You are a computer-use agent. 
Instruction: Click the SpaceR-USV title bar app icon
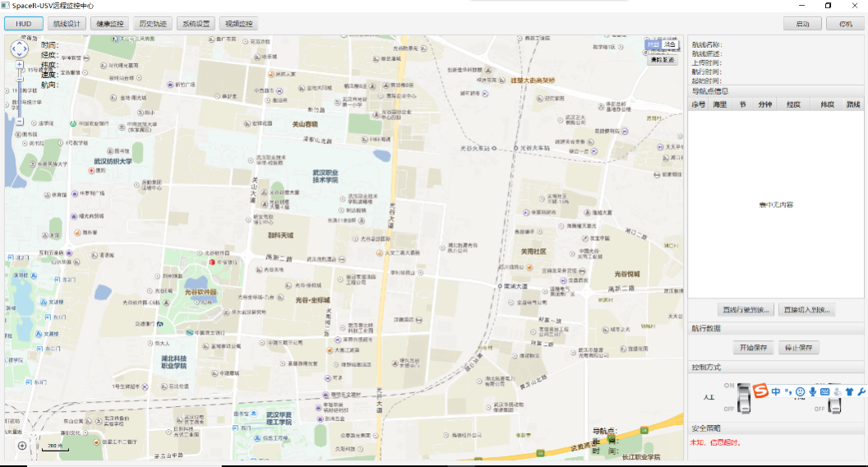pyautogui.click(x=5, y=5)
